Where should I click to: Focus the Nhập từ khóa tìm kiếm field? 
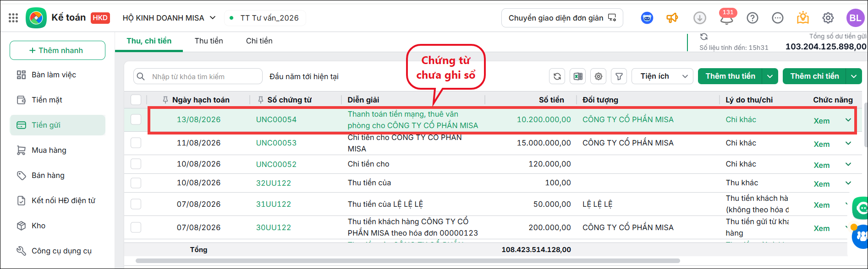(198, 76)
